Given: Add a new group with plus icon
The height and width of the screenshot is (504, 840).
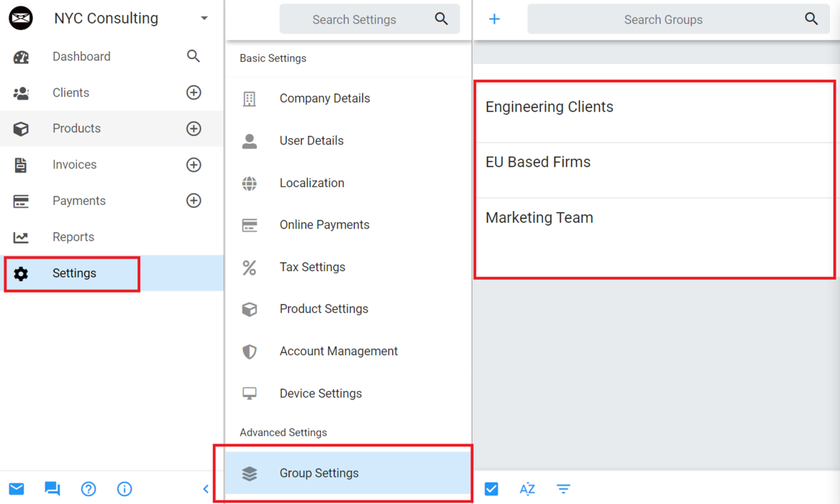Looking at the screenshot, I should 494,19.
